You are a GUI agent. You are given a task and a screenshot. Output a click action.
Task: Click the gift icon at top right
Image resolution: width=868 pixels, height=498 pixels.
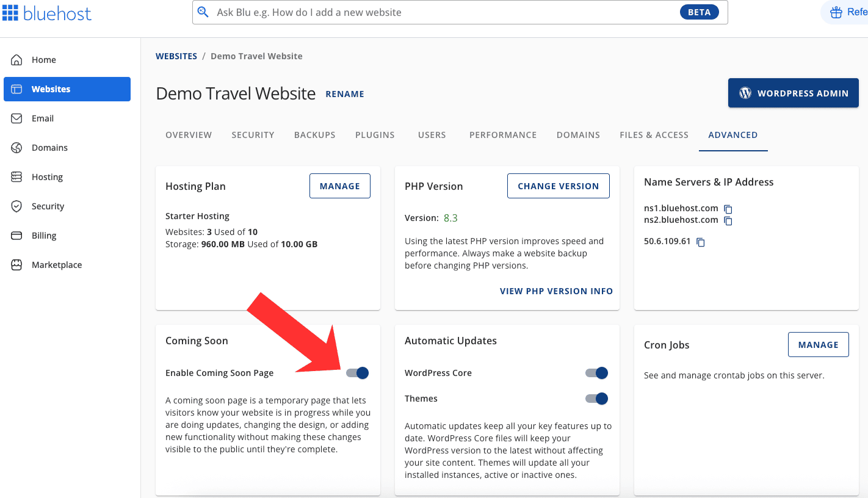coord(836,12)
